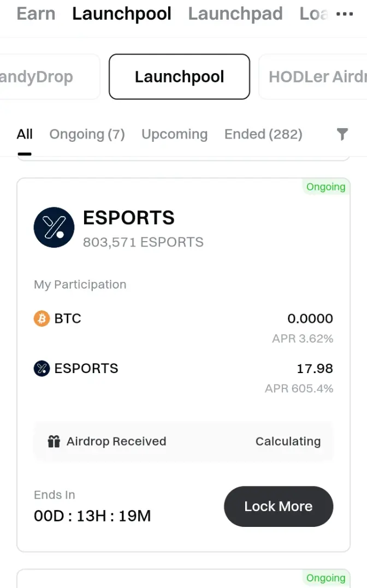Click the Lock More button

click(279, 506)
